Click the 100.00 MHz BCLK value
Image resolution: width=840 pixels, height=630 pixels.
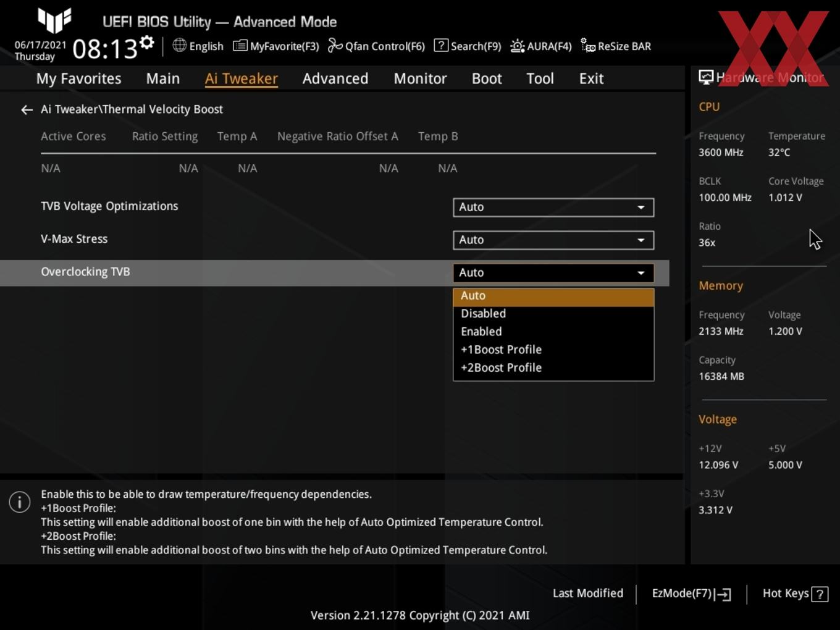click(725, 198)
